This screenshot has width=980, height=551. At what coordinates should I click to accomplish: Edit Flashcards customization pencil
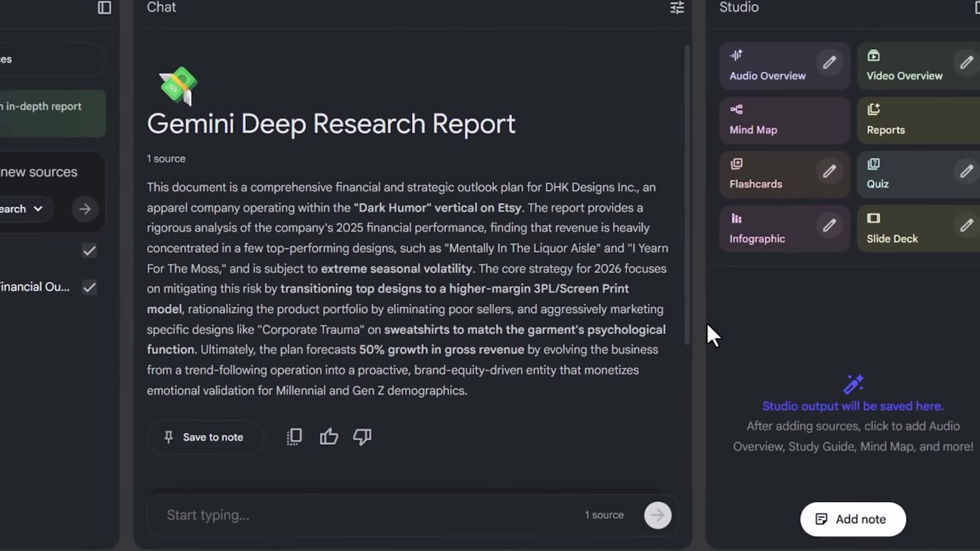[829, 172]
